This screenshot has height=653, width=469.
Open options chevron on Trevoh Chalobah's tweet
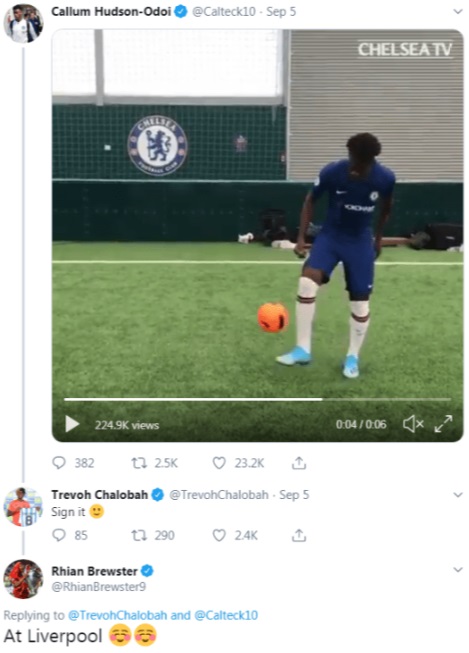[458, 495]
